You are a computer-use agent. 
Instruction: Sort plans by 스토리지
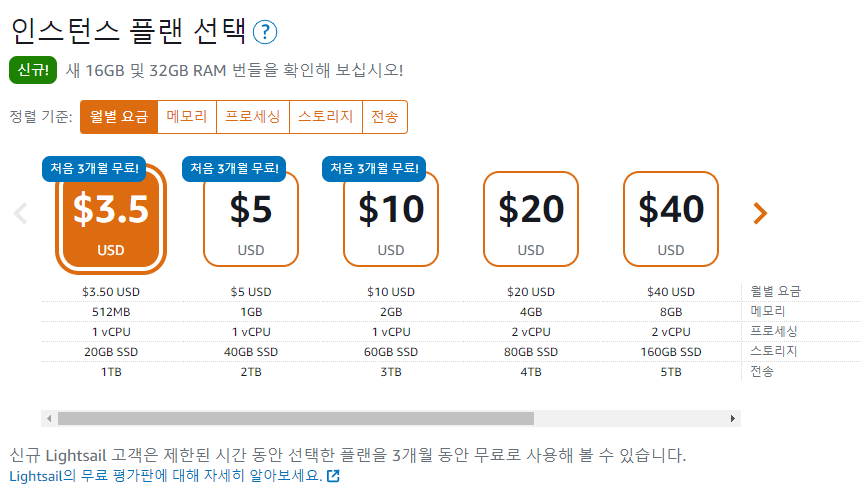click(x=325, y=117)
